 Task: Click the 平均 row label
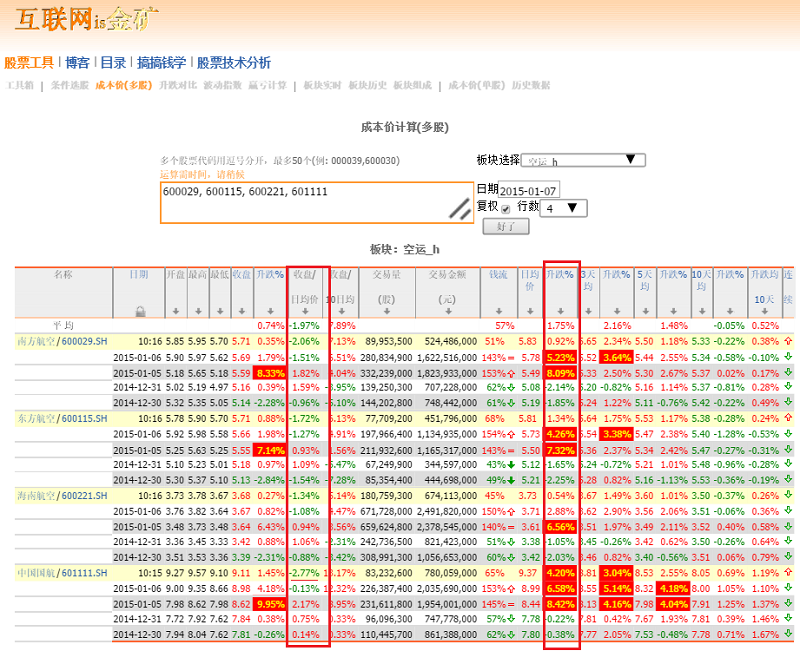pyautogui.click(x=63, y=325)
